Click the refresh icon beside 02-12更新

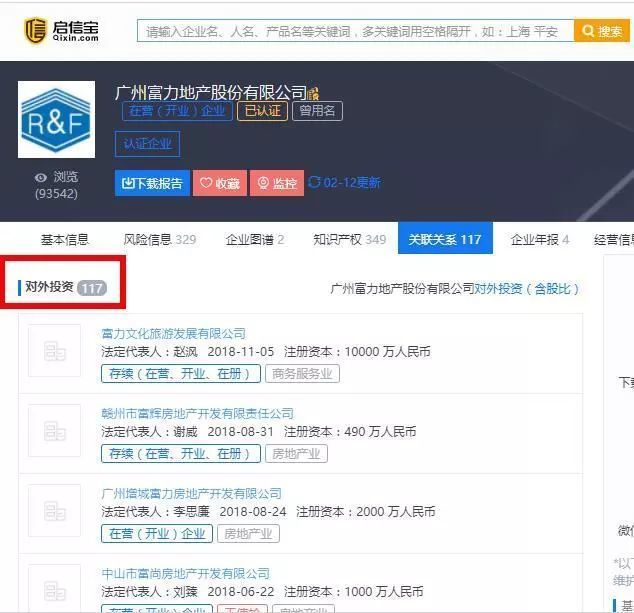(315, 182)
